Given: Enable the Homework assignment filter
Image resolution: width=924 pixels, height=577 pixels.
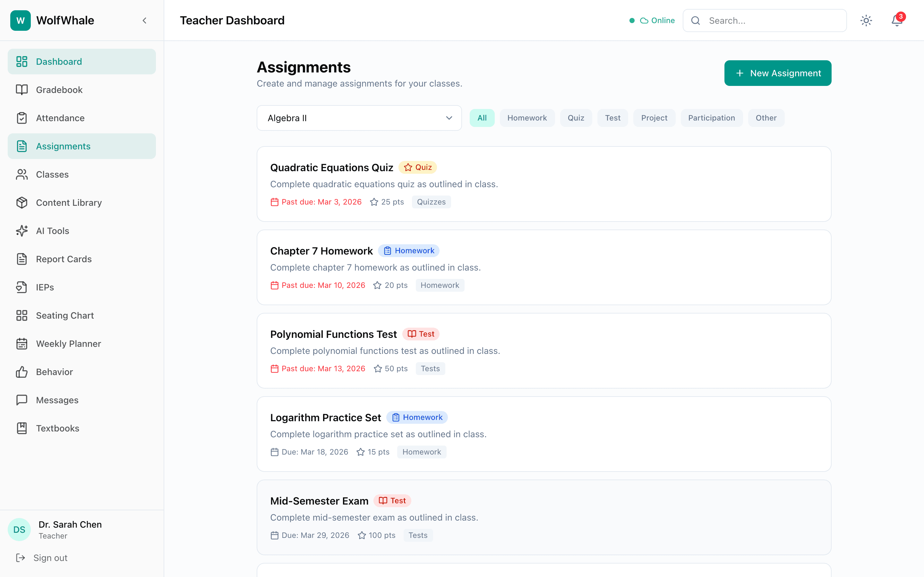Looking at the screenshot, I should pyautogui.click(x=527, y=118).
